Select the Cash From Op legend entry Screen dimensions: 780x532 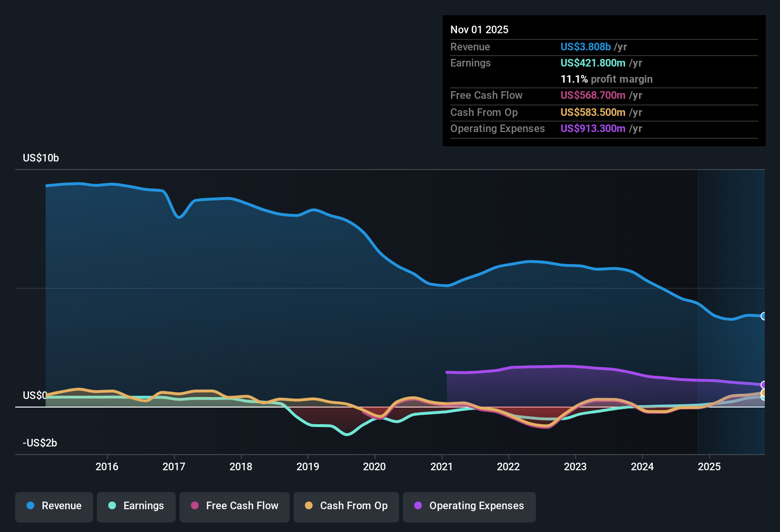[346, 506]
